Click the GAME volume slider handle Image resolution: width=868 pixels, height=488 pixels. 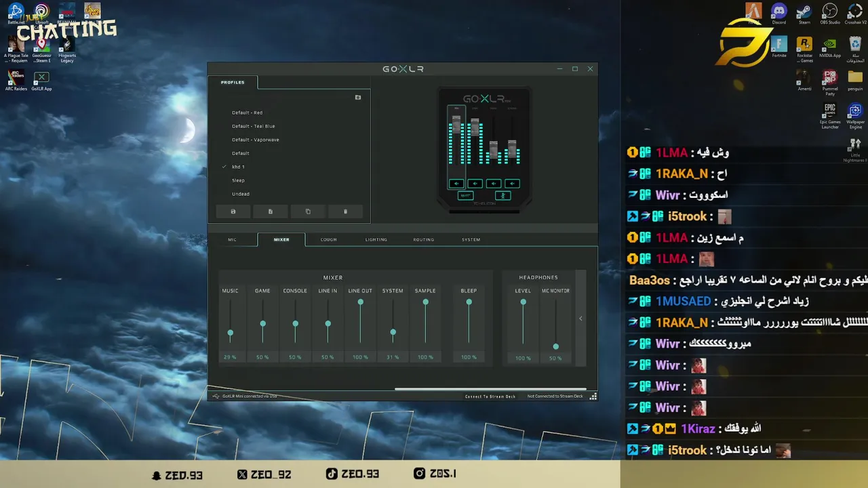[x=262, y=323]
